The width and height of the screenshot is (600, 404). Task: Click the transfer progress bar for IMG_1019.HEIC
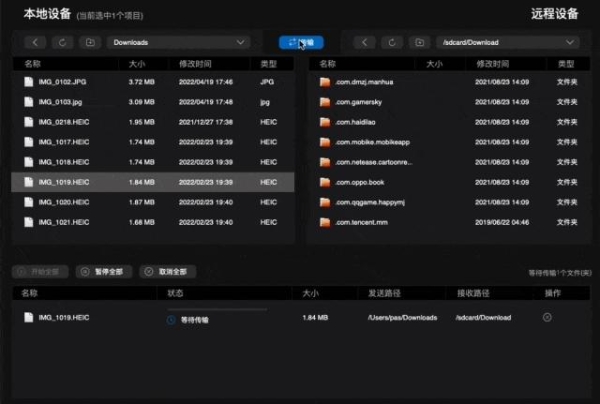[x=217, y=309]
